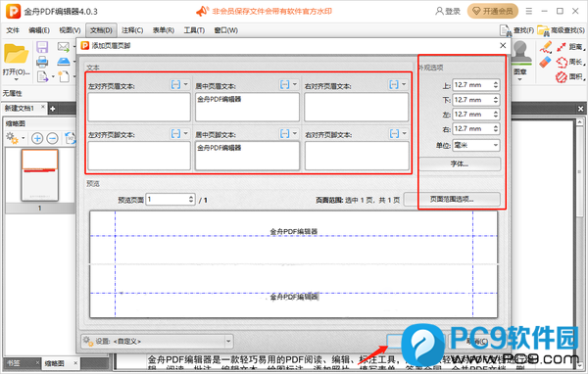The width and height of the screenshot is (588, 374).
Task: Click the right-aligned footer text box
Action: pos(357,156)
